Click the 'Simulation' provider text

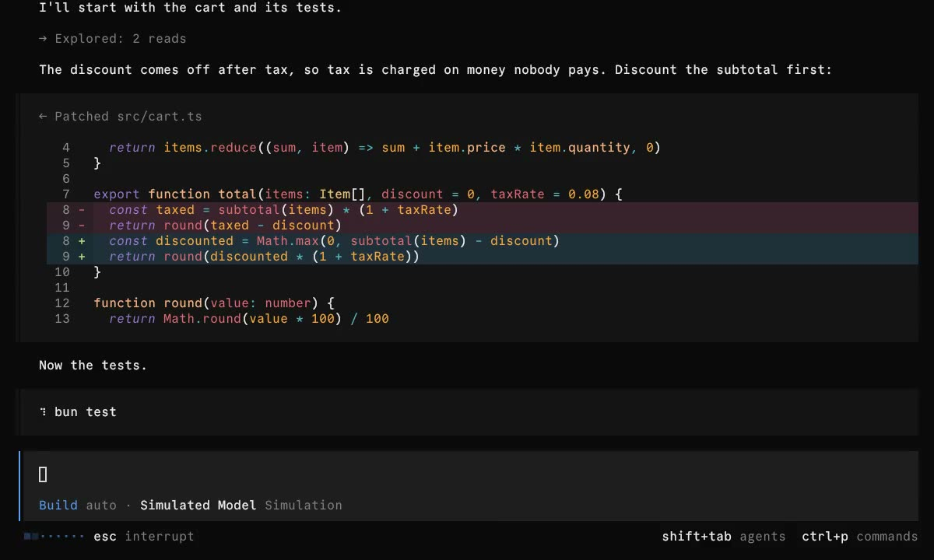pyautogui.click(x=304, y=505)
